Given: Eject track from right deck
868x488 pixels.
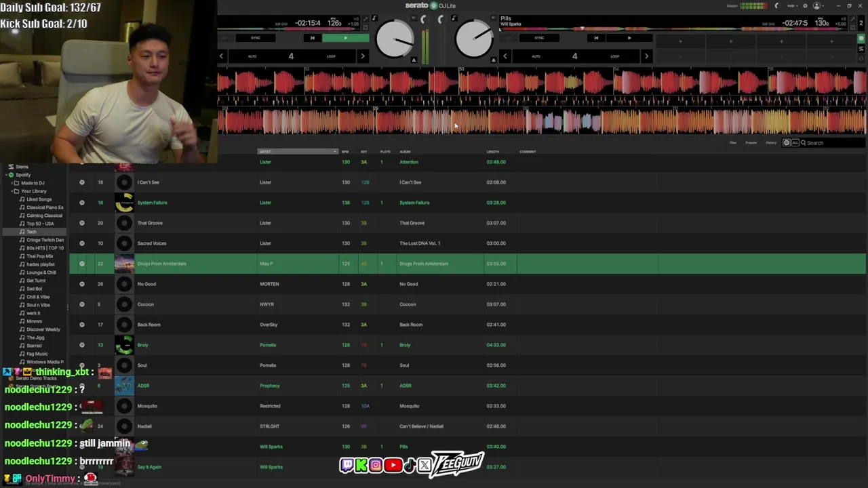Looking at the screenshot, I should click(494, 60).
